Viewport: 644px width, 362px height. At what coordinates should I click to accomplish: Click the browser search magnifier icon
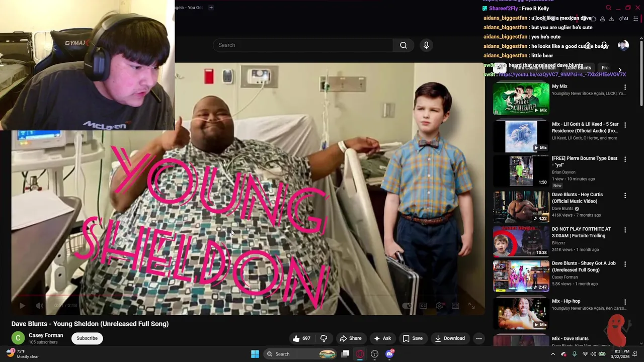[608, 8]
